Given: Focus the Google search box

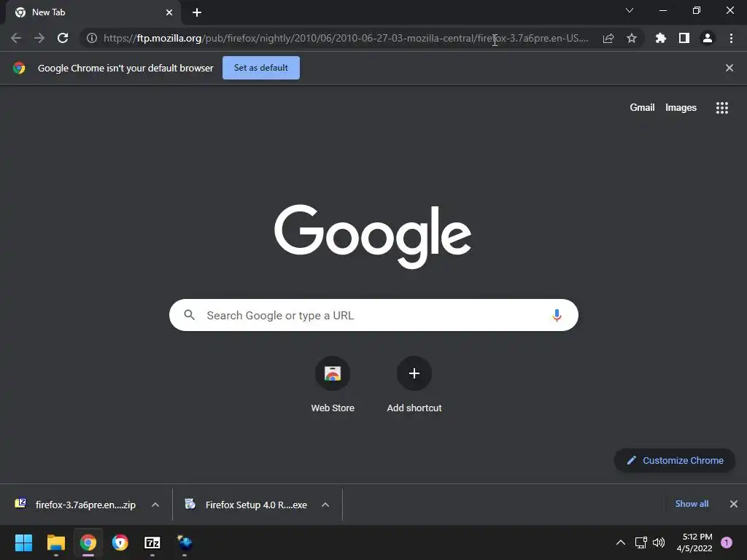Looking at the screenshot, I should coord(373,315).
